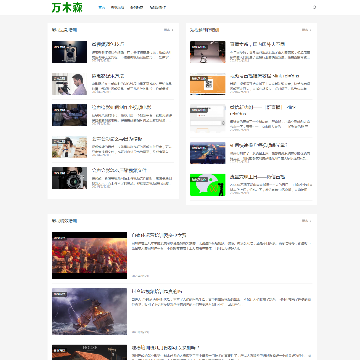The height and width of the screenshot is (360, 360).
Task: Select the first blue navigation menu item
Action: click(102, 7)
